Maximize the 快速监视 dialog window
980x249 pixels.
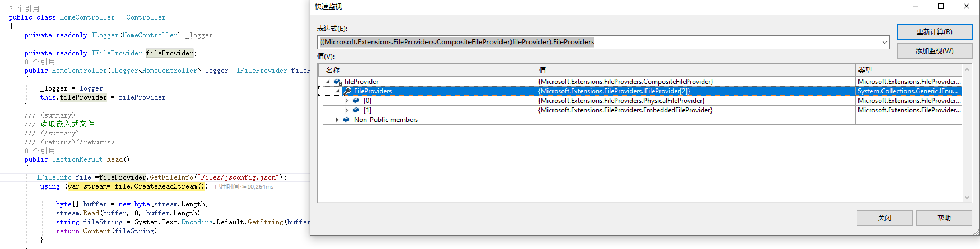pyautogui.click(x=941, y=7)
